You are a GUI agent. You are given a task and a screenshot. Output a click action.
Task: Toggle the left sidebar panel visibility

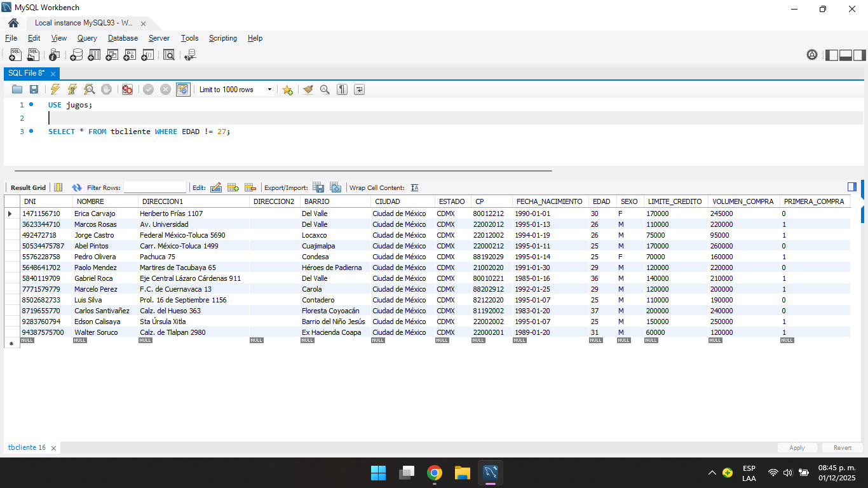coord(832,55)
